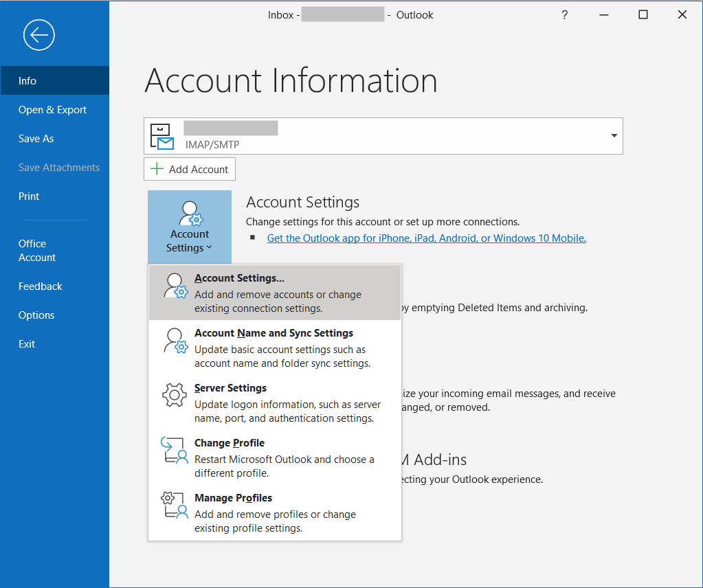Click the Server Settings gear icon
Image resolution: width=703 pixels, height=588 pixels.
[x=175, y=395]
